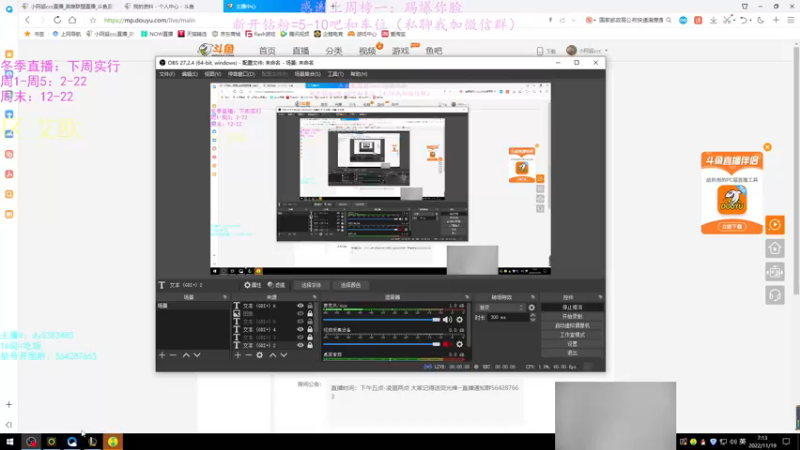Screen dimensions: 800x450
Task: Toggle visibility eye of 文本 (GDI+) 6
Action: click(300, 306)
